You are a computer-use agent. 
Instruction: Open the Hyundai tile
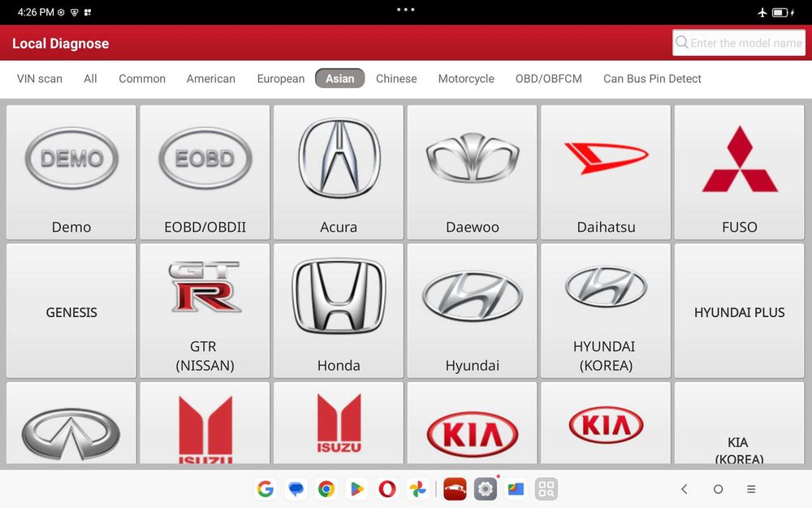coord(473,311)
